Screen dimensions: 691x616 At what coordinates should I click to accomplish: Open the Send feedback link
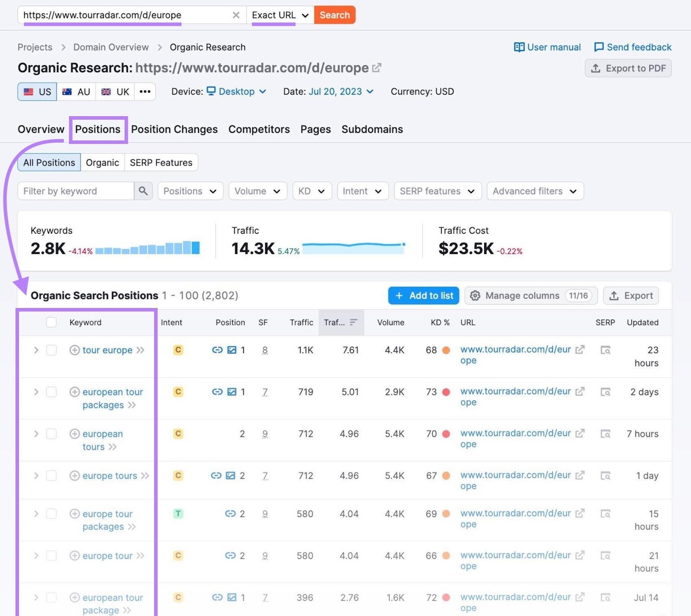pos(633,47)
